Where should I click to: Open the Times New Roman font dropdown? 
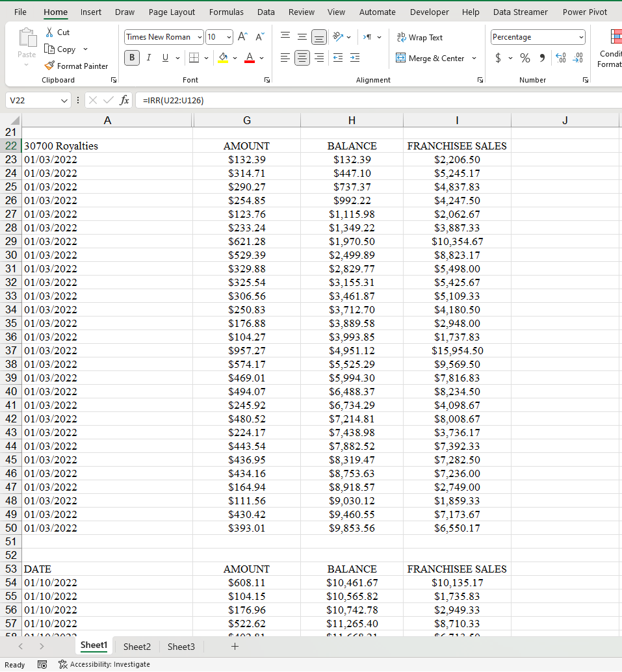point(200,37)
